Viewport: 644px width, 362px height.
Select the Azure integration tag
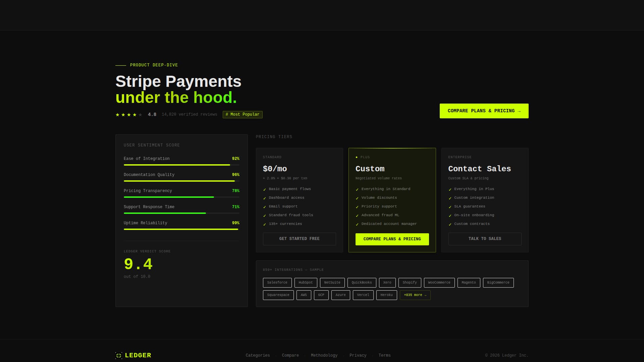pos(340,295)
